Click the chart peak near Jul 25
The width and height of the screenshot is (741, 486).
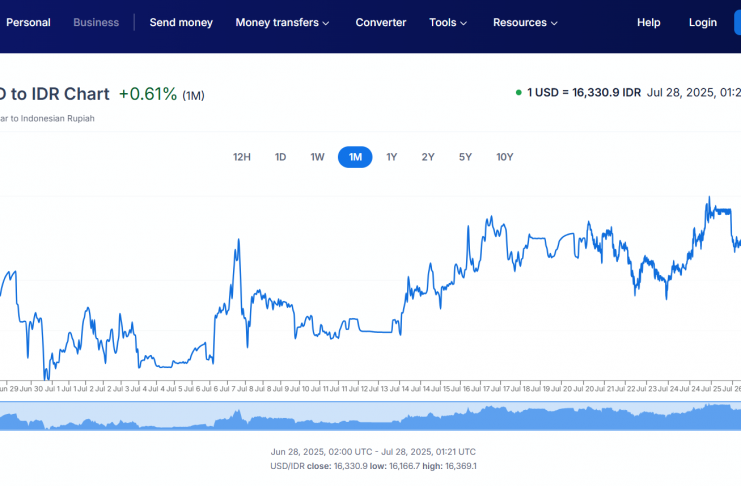[709, 198]
